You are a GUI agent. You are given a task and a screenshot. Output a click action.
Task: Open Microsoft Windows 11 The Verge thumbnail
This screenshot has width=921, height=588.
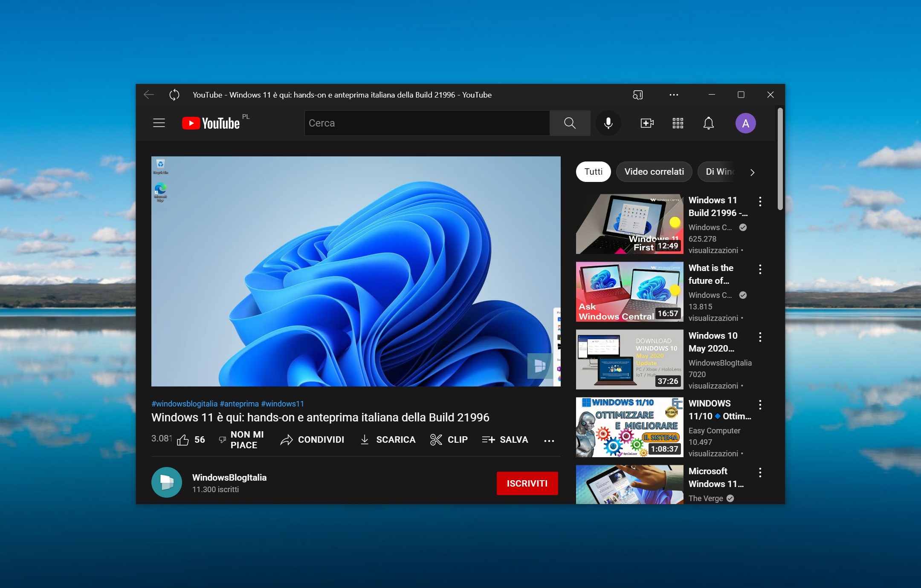[629, 484]
